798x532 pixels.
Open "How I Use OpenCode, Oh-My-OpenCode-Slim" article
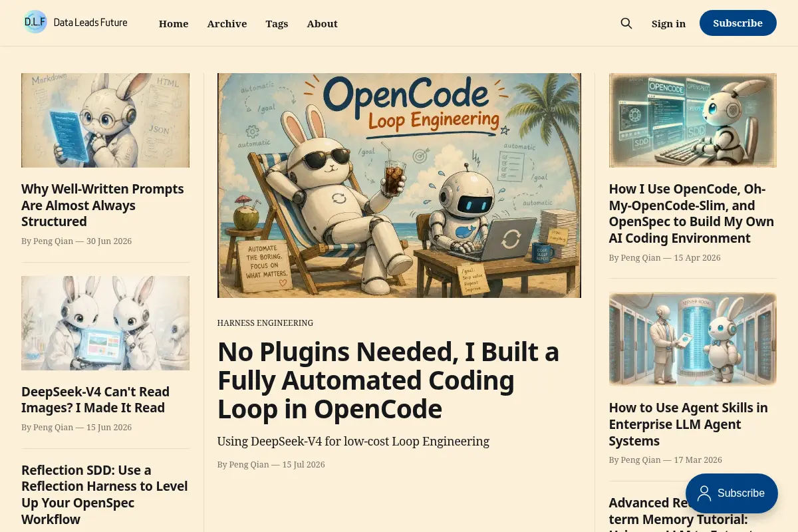692,213
